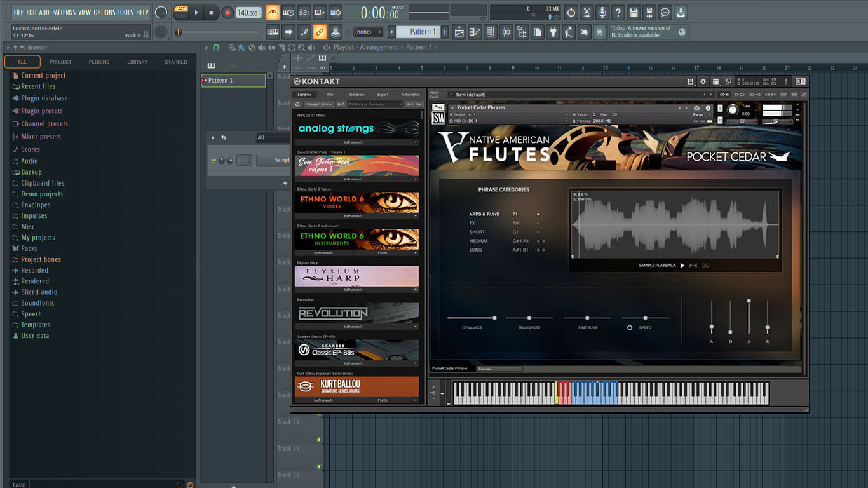868x488 pixels.
Task: Click Kontakt warning exclamation icon
Action: pyautogui.click(x=786, y=81)
